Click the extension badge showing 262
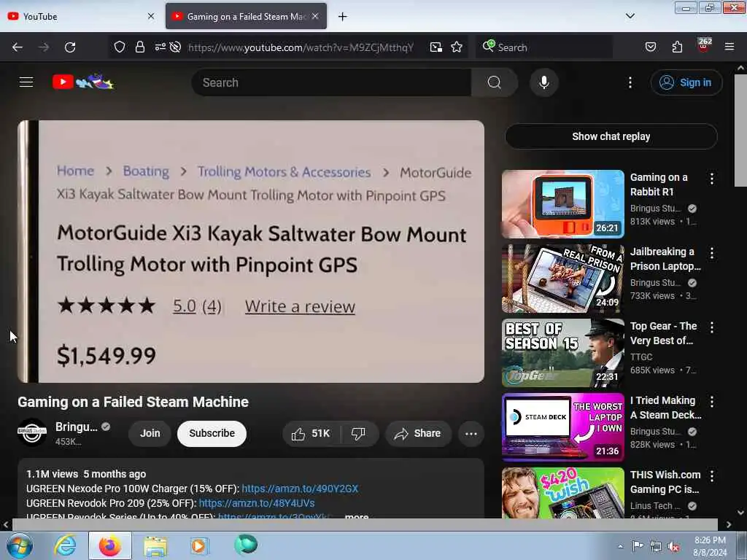 pyautogui.click(x=704, y=45)
